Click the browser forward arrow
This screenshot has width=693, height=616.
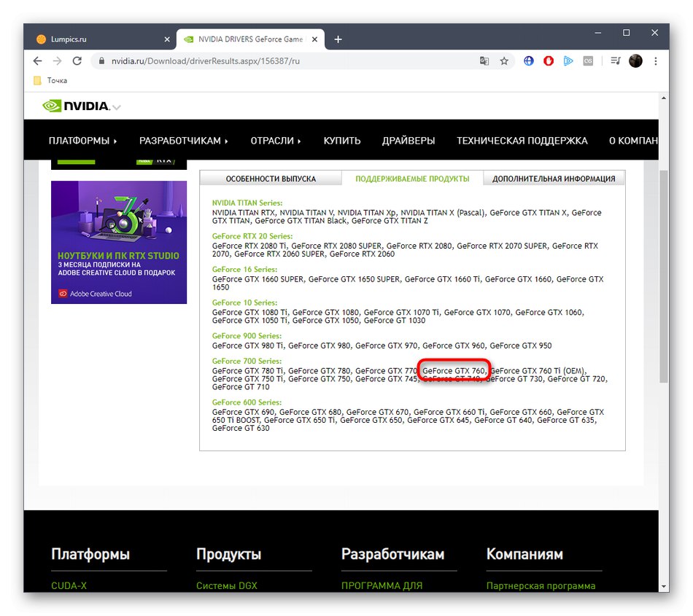point(57,61)
